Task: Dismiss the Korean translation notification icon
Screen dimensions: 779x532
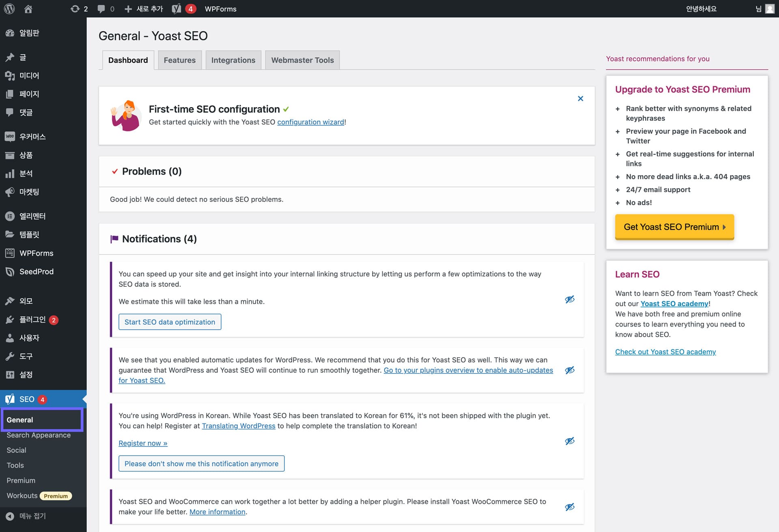Action: pyautogui.click(x=570, y=441)
